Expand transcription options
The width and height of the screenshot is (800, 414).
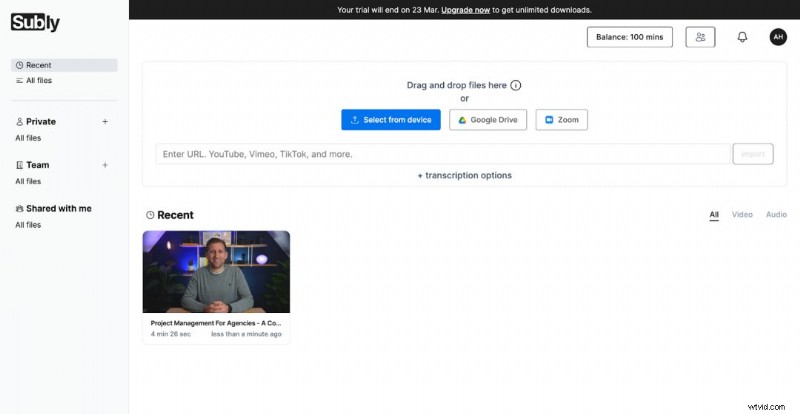tap(464, 175)
